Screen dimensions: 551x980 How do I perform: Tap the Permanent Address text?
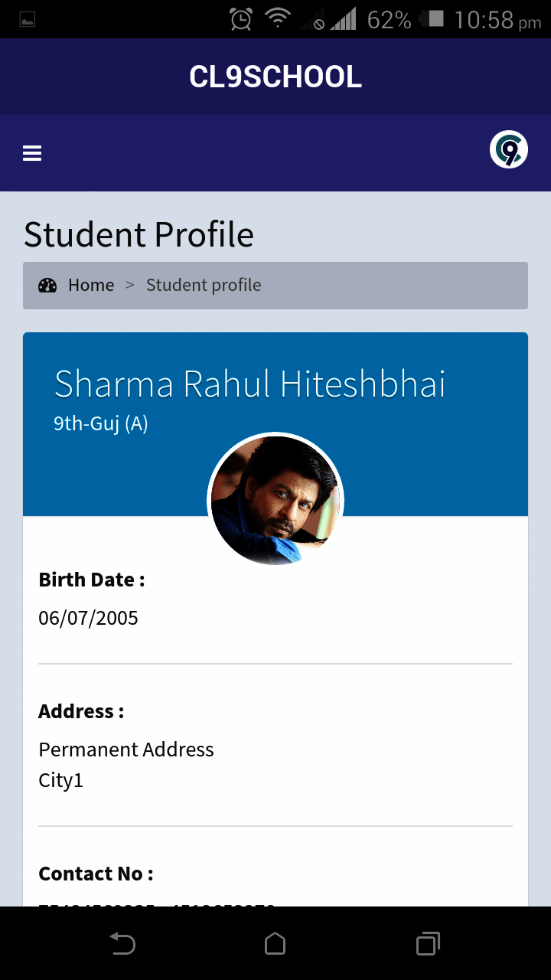(x=126, y=750)
